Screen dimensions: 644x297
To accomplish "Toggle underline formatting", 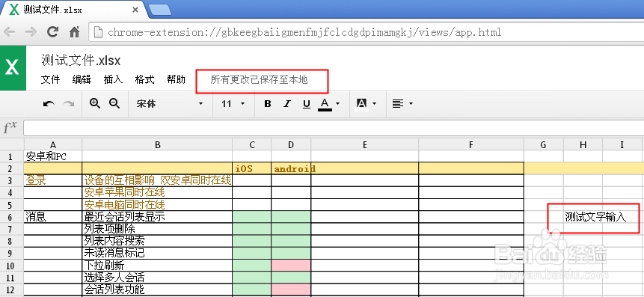I will [307, 104].
